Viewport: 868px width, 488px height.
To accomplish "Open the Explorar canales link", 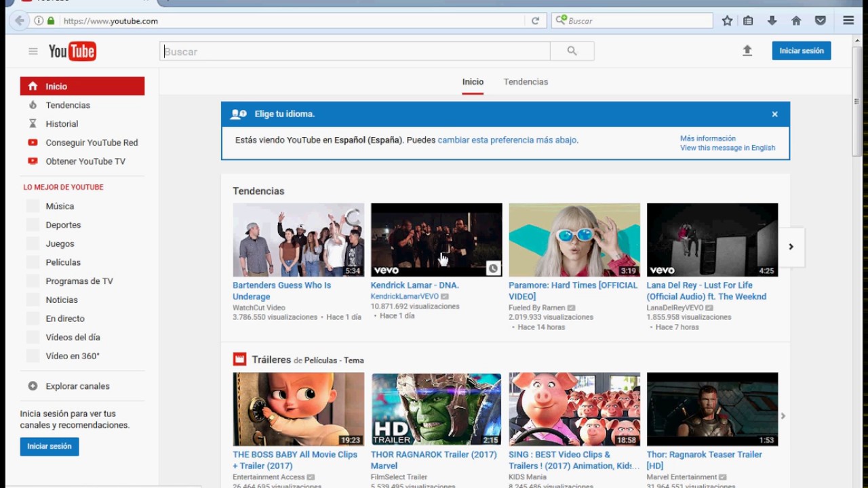I will coord(77,386).
